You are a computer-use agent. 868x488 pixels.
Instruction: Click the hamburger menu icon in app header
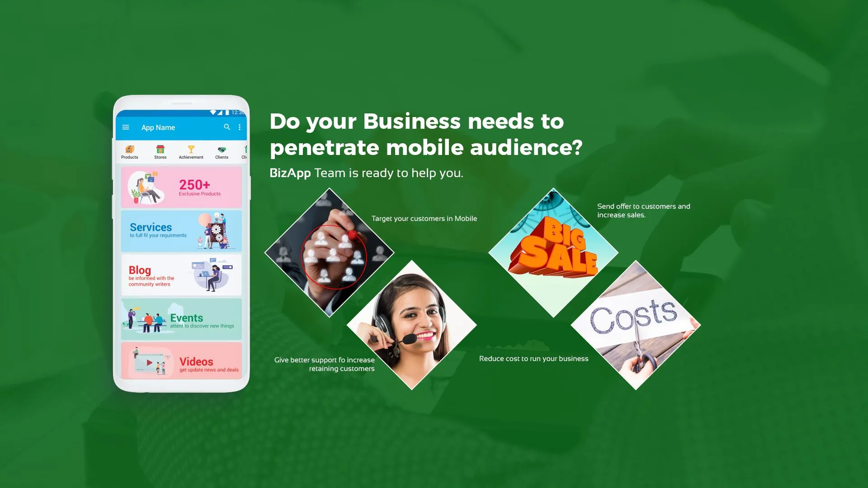[126, 127]
